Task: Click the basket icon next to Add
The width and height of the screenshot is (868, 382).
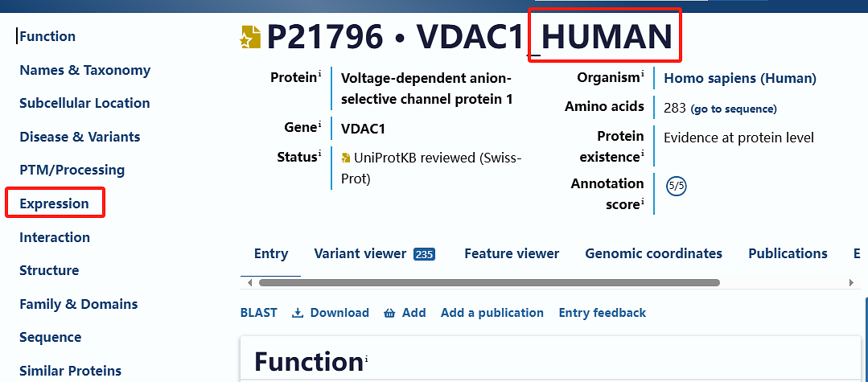Action: click(x=389, y=314)
